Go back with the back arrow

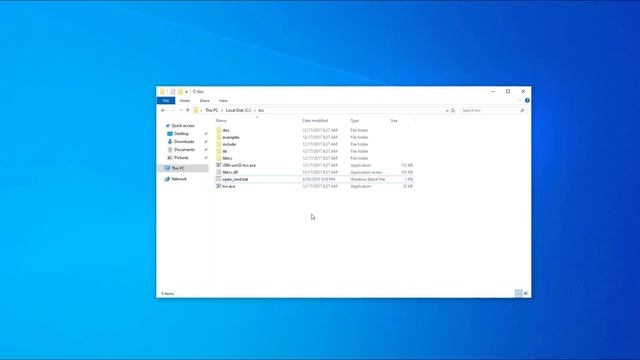click(163, 110)
